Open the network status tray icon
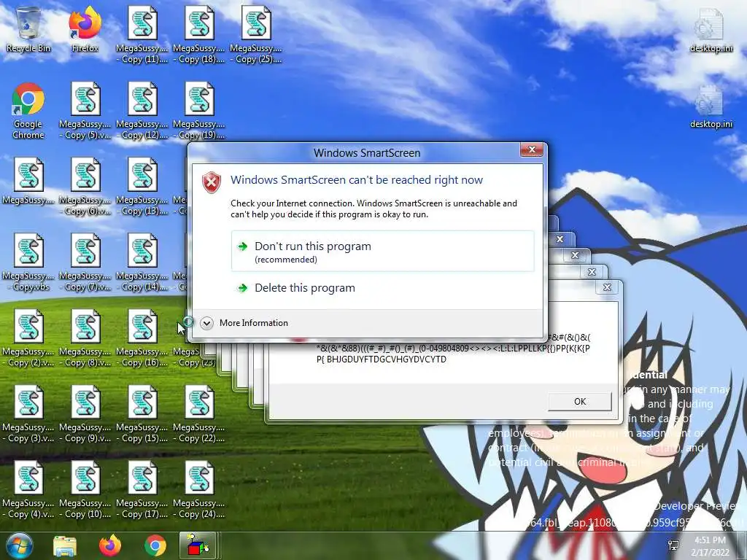This screenshot has width=747, height=560. [673, 545]
